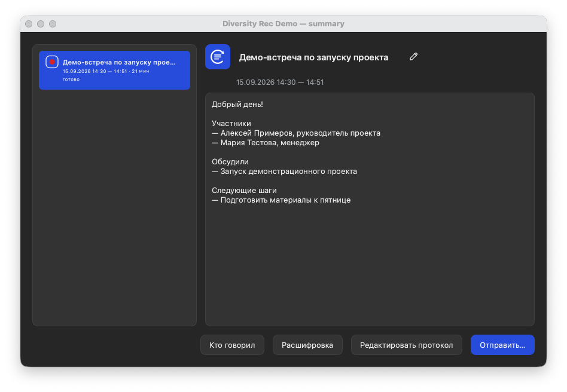Click line 'Алексей Примеров, руководитель проекта'
This screenshot has height=392, width=567.
pos(300,133)
